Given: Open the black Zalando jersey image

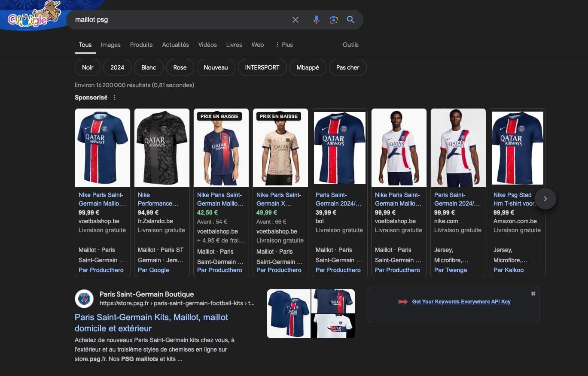Looking at the screenshot, I should [x=162, y=148].
